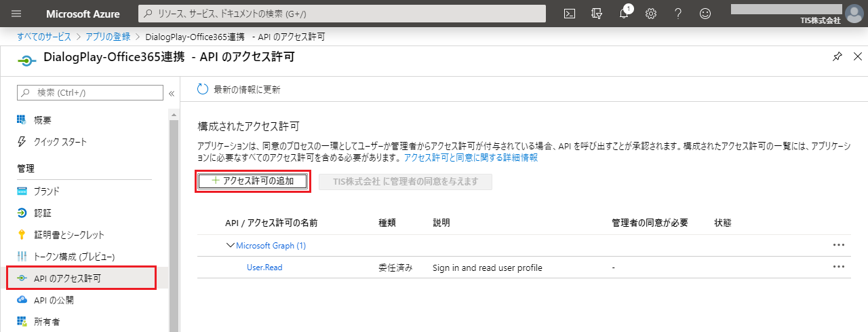Click the refresh icon next to 最新の情報に更新
Viewport: 868px width, 332px height.
click(203, 89)
